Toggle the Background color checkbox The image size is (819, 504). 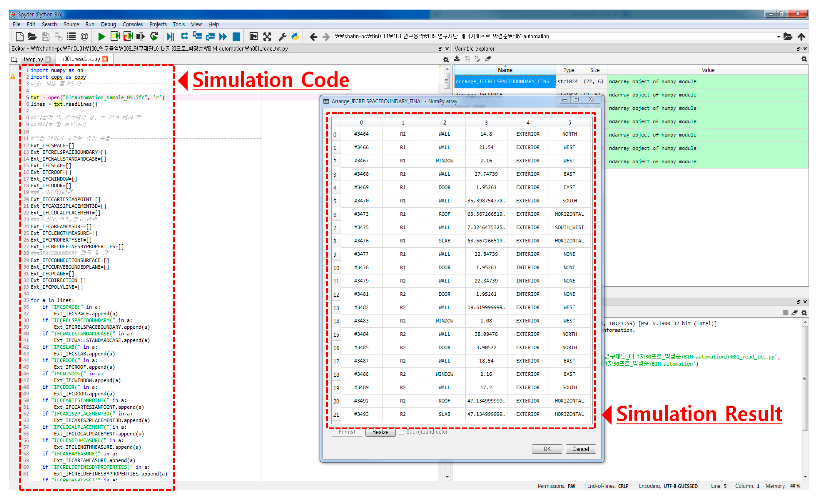401,432
